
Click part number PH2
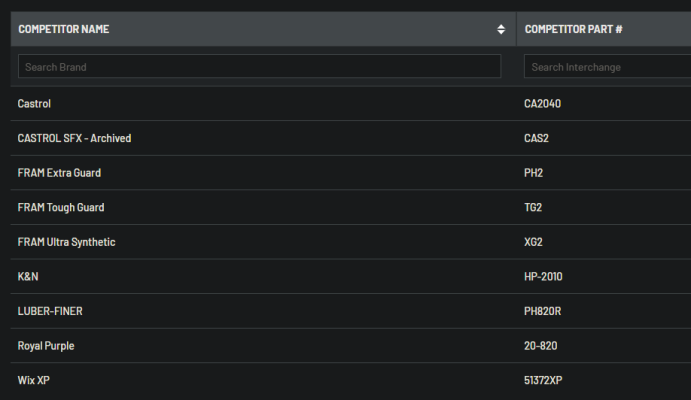(x=533, y=173)
